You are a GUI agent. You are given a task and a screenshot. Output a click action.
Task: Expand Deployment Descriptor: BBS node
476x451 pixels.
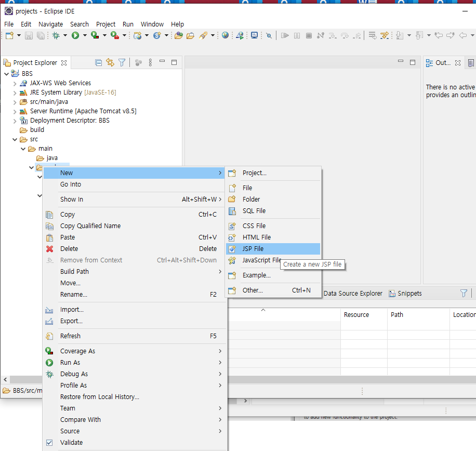point(15,121)
